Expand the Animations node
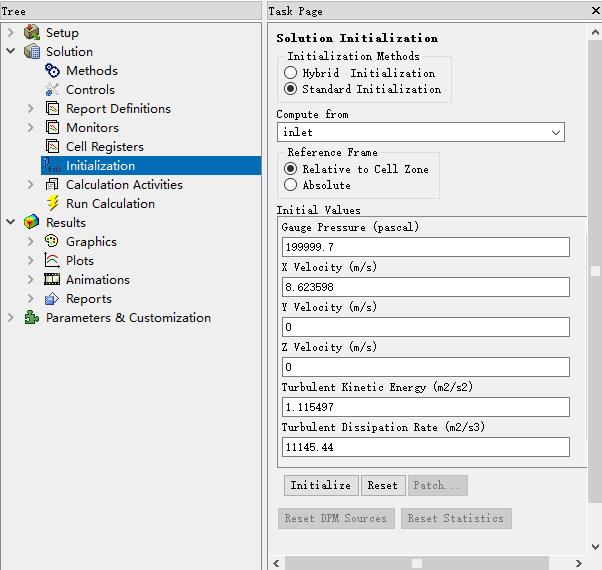Viewport: 602px width, 570px height. click(x=31, y=279)
